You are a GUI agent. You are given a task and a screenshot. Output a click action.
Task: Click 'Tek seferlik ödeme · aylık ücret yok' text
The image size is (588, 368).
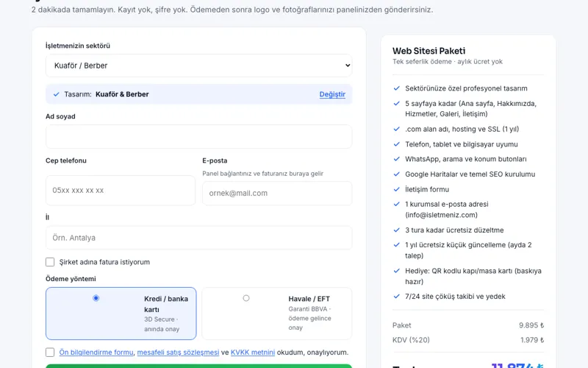(448, 62)
